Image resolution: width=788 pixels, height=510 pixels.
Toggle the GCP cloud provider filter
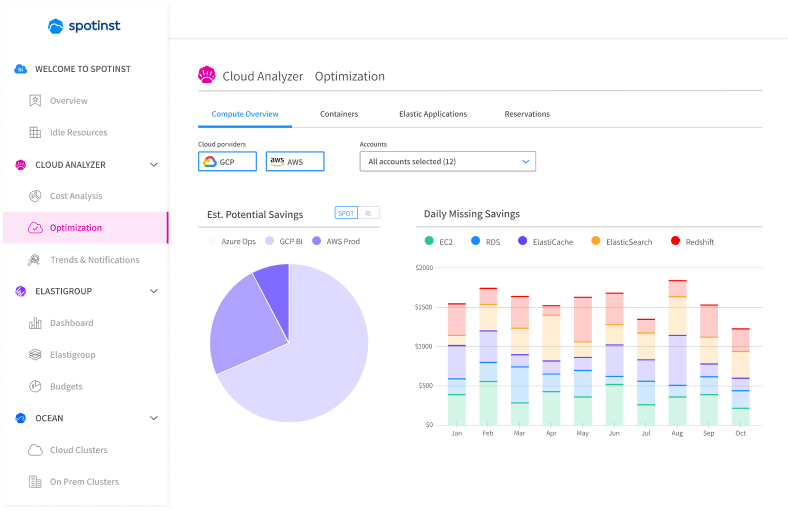click(227, 161)
